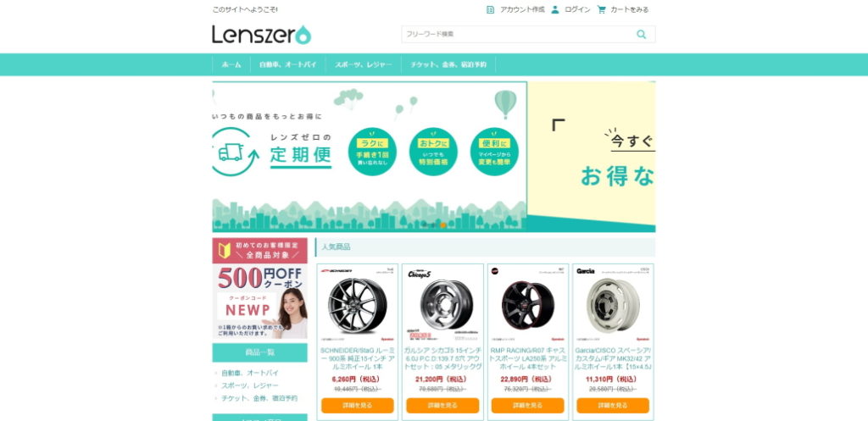Image resolution: width=868 pixels, height=421 pixels.
Task: Open the Garcia/CISCO wheel thumbnail
Action: click(x=613, y=305)
